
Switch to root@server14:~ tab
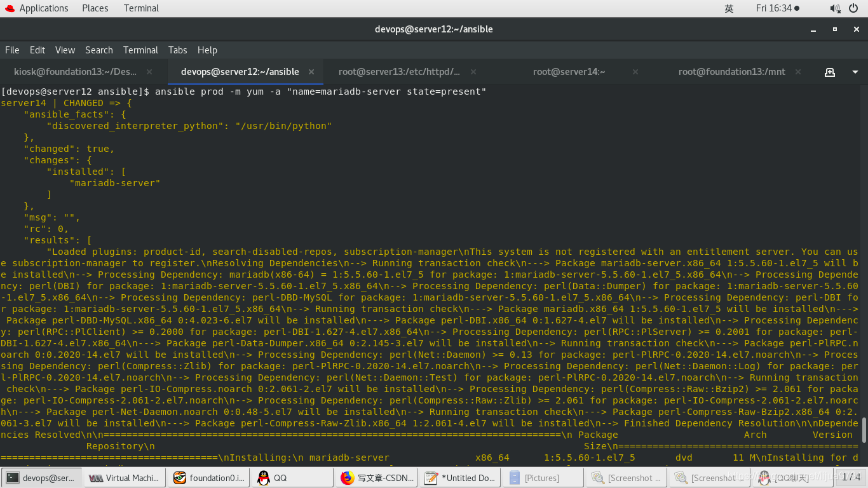coord(569,72)
